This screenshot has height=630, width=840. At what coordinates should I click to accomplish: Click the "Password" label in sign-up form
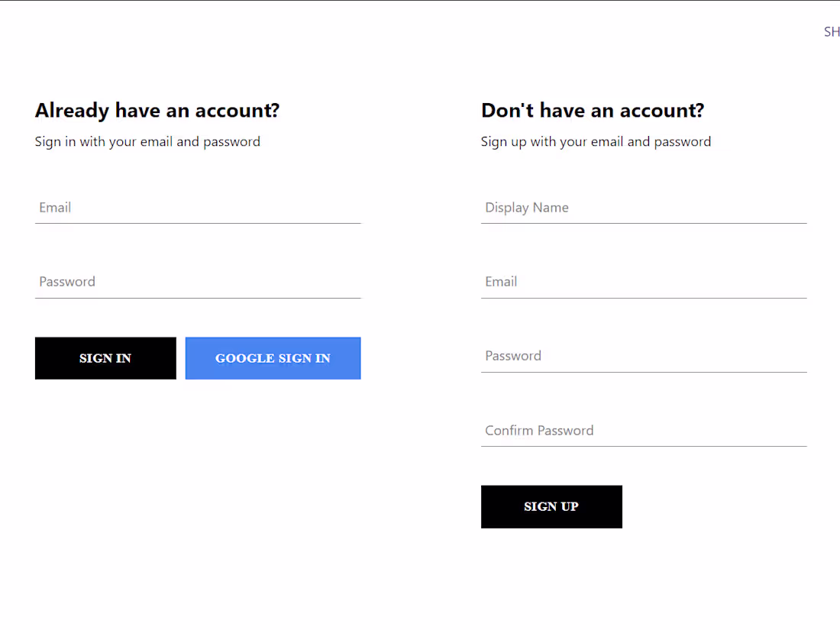(513, 356)
